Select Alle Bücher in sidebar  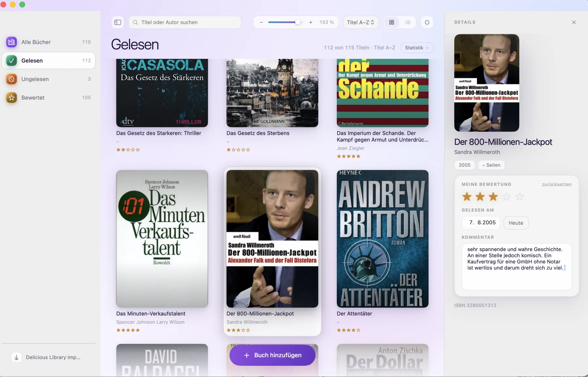(48, 42)
